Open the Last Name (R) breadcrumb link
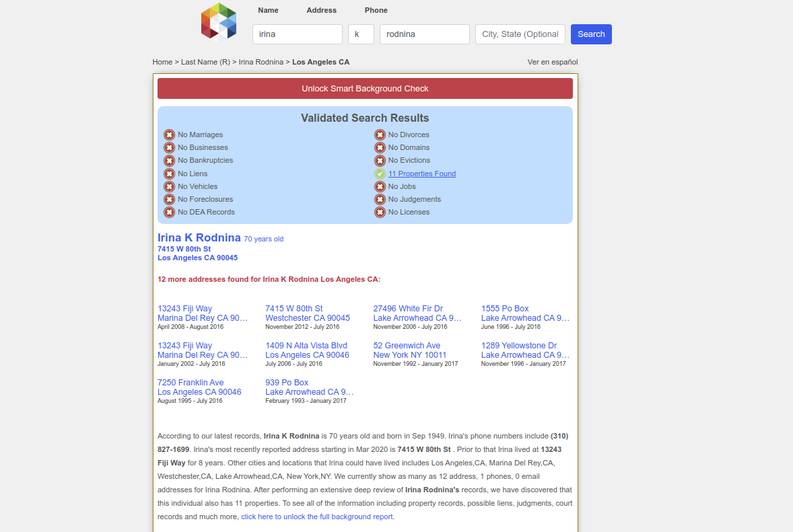 click(x=205, y=62)
